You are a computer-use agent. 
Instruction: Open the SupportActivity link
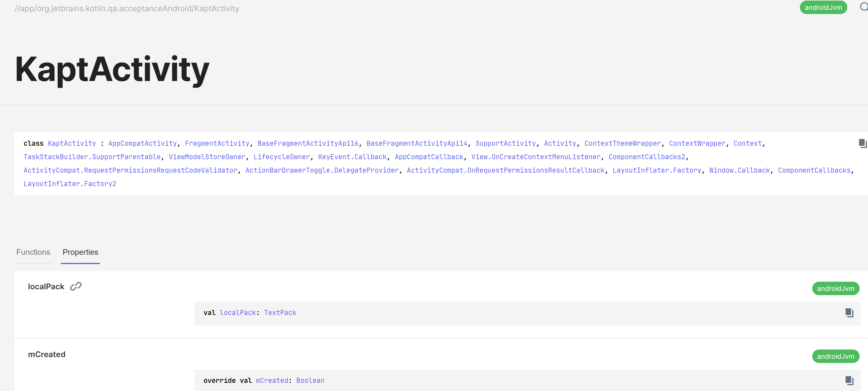505,143
